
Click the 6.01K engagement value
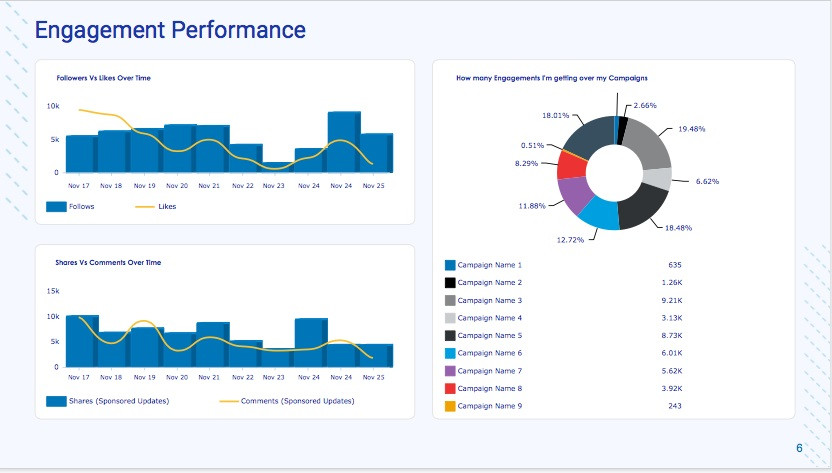click(672, 353)
